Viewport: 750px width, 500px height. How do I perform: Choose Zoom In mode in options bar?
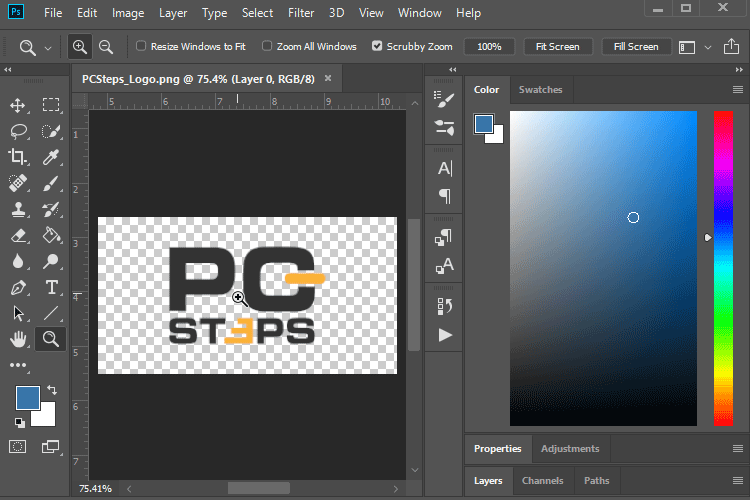click(x=79, y=46)
